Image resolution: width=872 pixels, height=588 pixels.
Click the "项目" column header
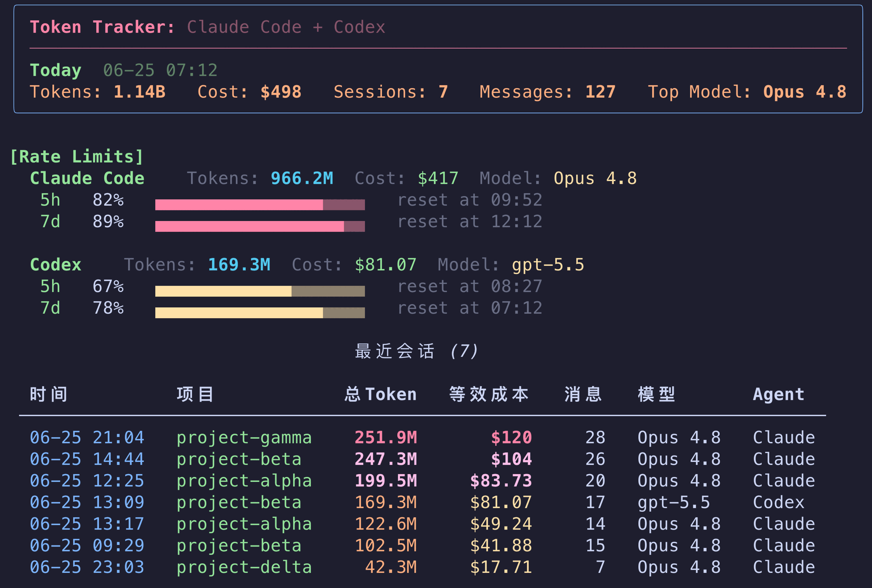tap(195, 394)
